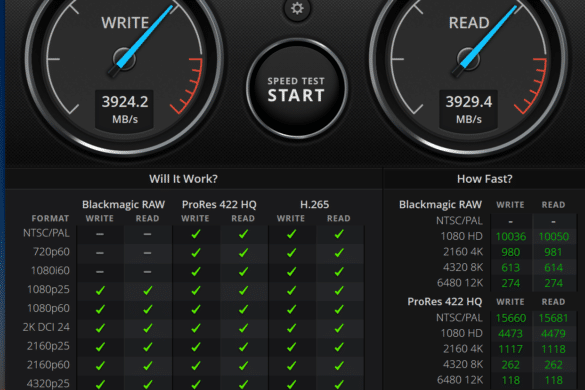Click ProRes 422 HQ write checkmark for NTSC/PAL
This screenshot has height=390, width=585.
tap(196, 234)
